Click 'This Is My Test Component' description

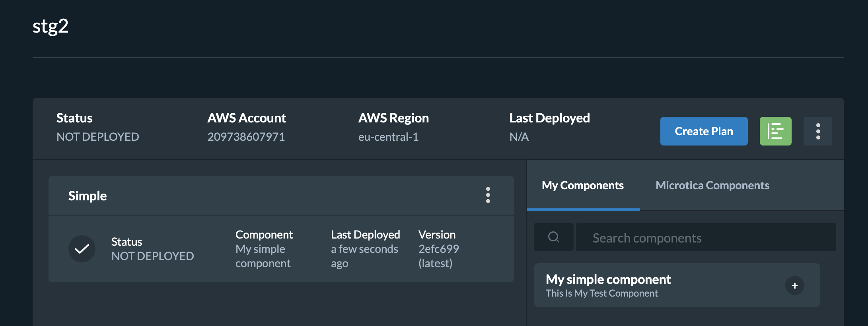602,293
